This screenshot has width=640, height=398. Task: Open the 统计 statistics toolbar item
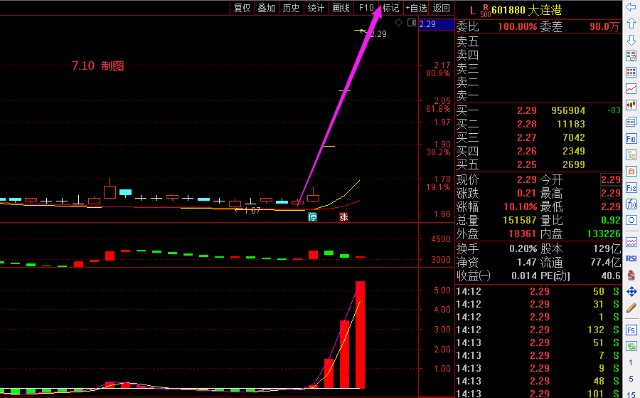pyautogui.click(x=316, y=8)
